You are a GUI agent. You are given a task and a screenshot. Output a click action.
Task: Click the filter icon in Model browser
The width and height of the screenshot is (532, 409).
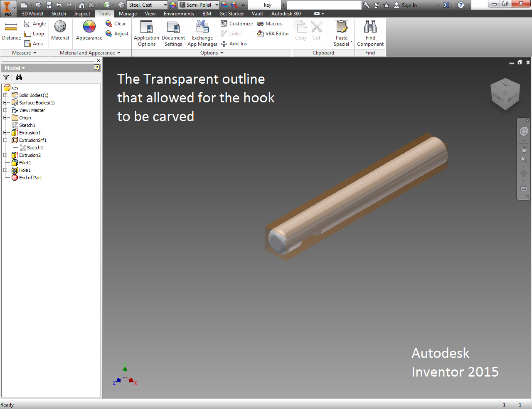6,77
